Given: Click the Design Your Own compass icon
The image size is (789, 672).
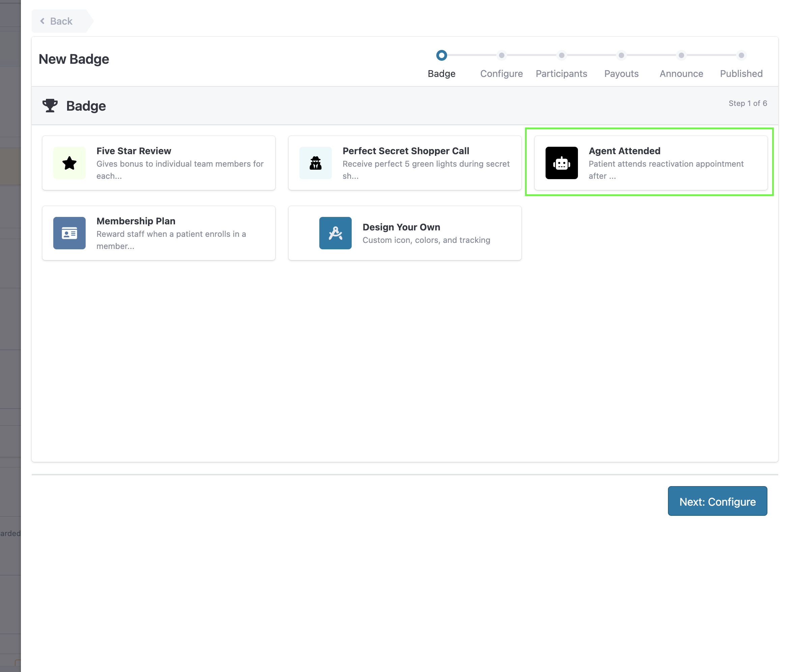Looking at the screenshot, I should coord(335,233).
